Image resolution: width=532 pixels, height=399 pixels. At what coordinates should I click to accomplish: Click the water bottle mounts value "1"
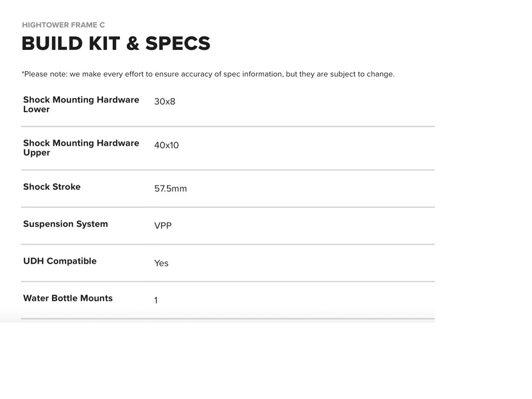(156, 300)
